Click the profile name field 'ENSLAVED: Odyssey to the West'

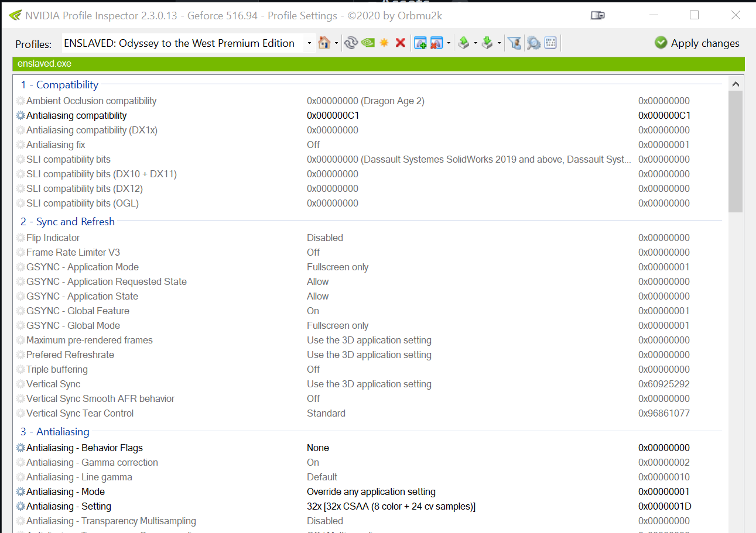[189, 43]
